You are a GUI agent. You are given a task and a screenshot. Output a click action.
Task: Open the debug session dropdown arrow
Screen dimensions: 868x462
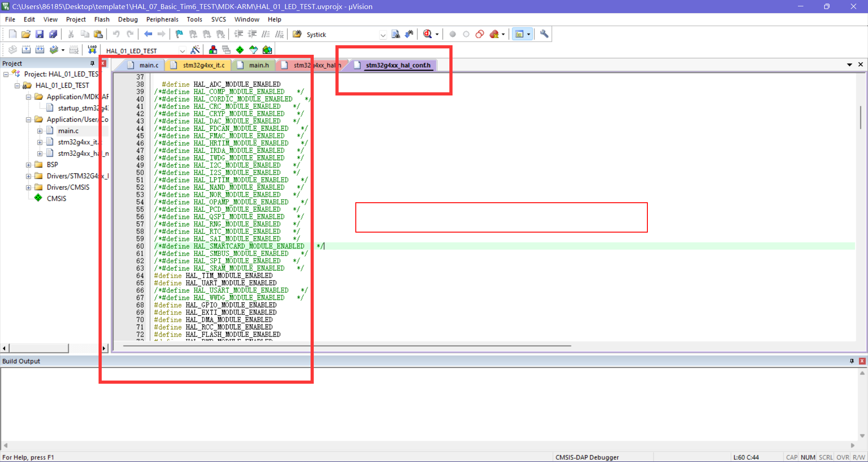coord(437,34)
